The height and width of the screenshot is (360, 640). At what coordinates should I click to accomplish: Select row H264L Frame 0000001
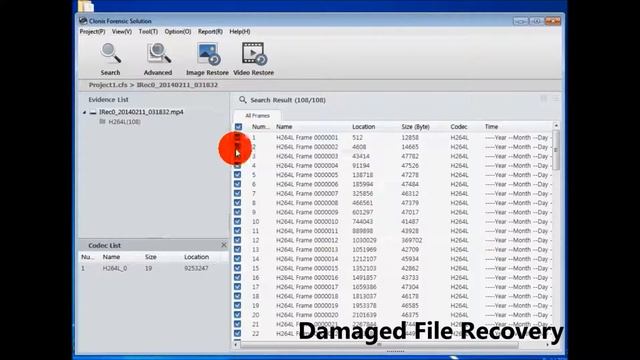[x=393, y=138]
